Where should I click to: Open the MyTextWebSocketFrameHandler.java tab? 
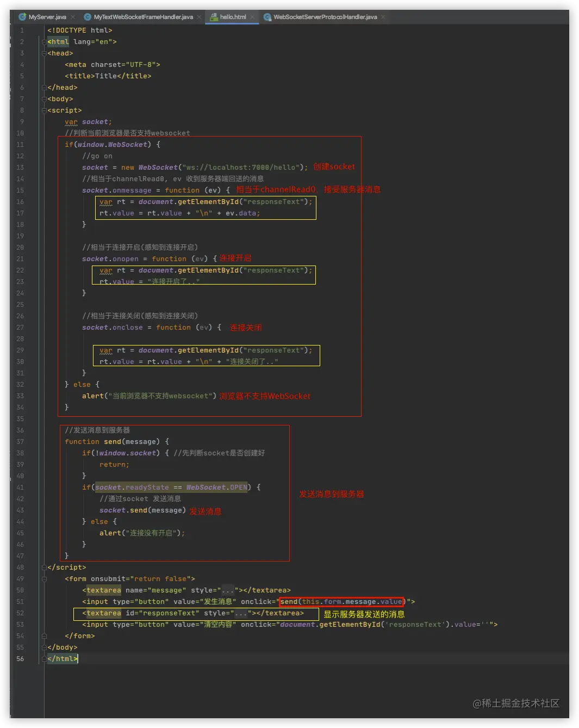[143, 17]
